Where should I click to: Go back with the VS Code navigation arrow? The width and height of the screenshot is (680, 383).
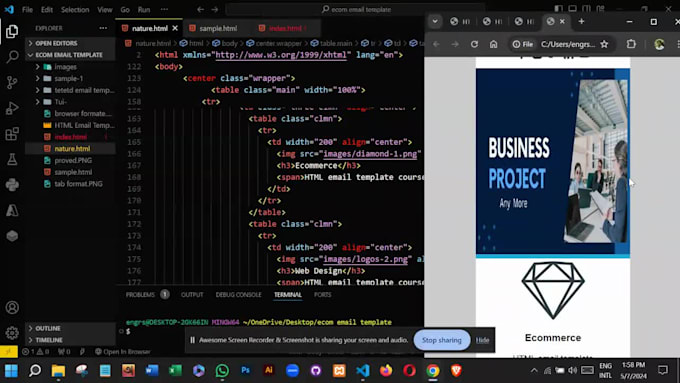[200, 10]
